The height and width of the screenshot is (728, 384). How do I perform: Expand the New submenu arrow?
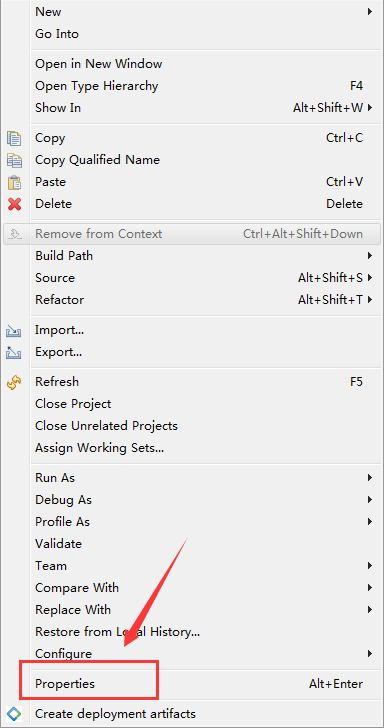[x=370, y=12]
